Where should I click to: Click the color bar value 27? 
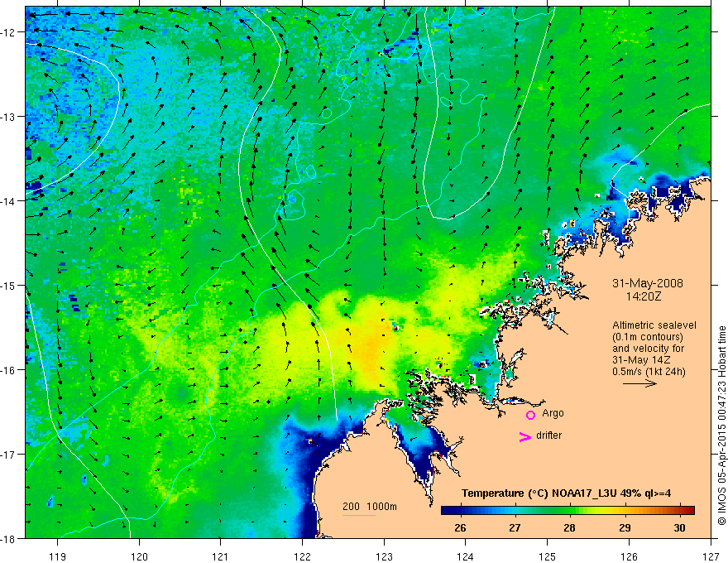click(515, 527)
